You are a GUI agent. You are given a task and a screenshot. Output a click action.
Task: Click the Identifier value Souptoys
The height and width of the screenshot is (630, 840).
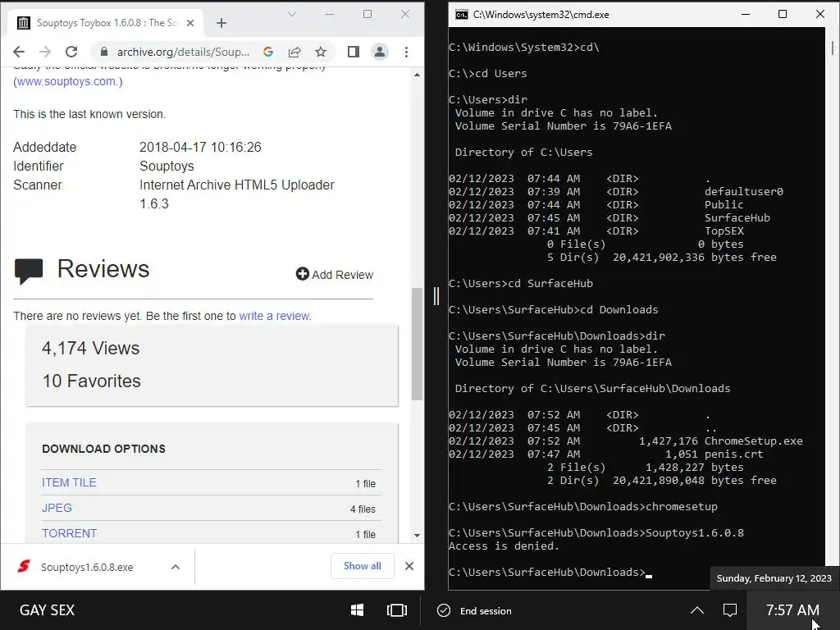pyautogui.click(x=167, y=166)
